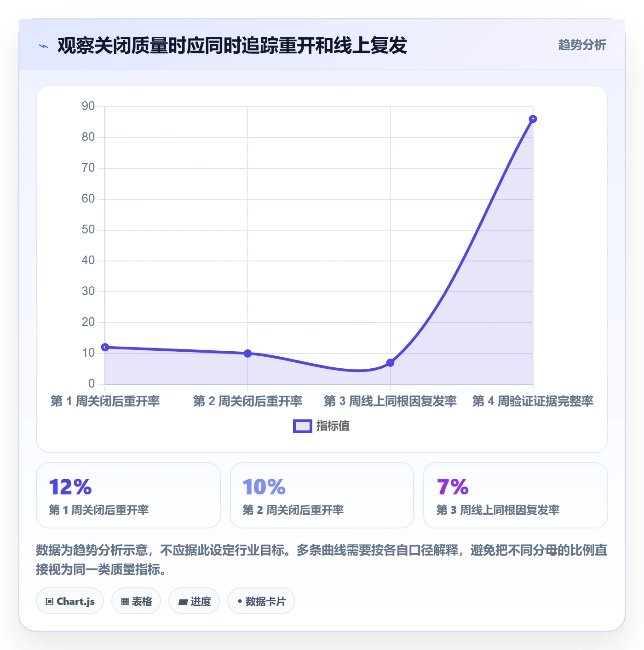The width and height of the screenshot is (644, 650).
Task: Select the 第 2 周关闭后重开率 data point
Action: pyautogui.click(x=247, y=354)
